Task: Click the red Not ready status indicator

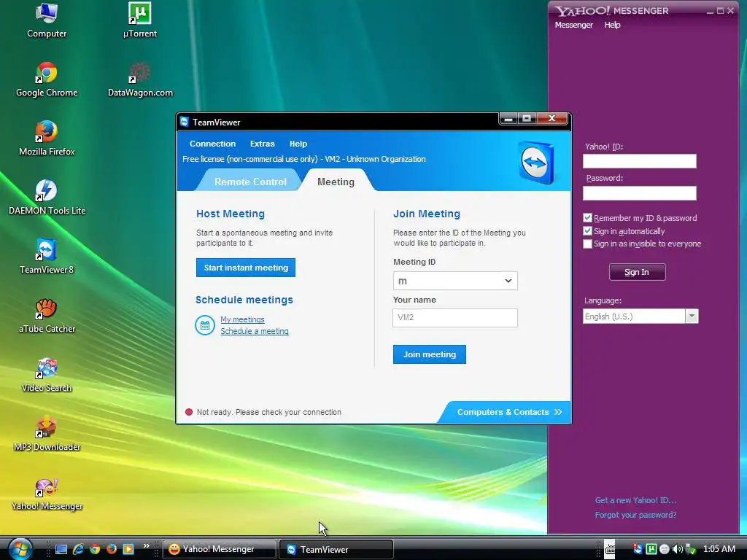Action: tap(189, 412)
